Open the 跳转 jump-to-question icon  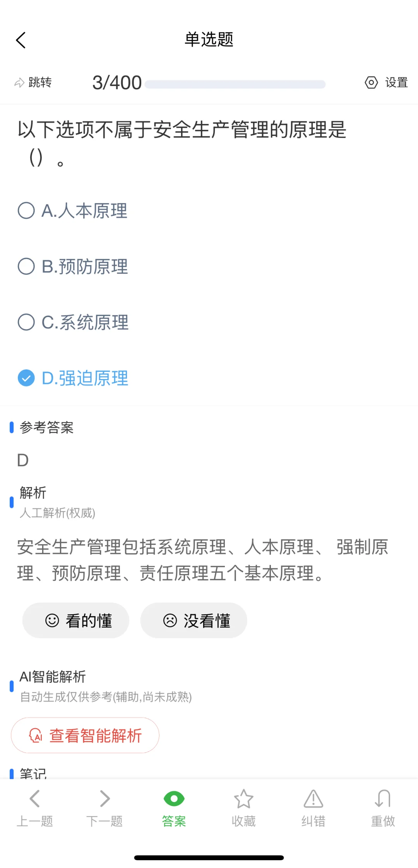[19, 83]
